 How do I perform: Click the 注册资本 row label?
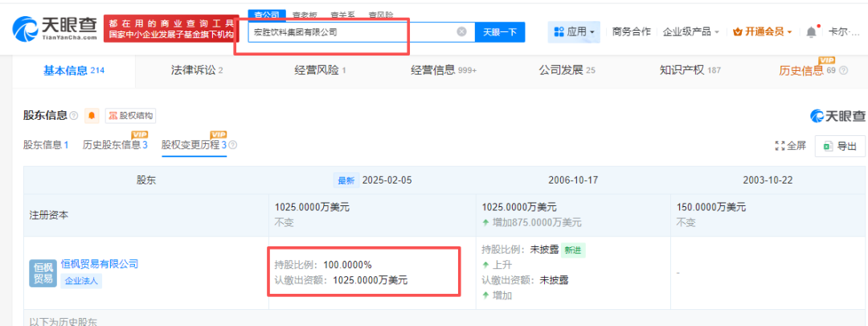49,215
